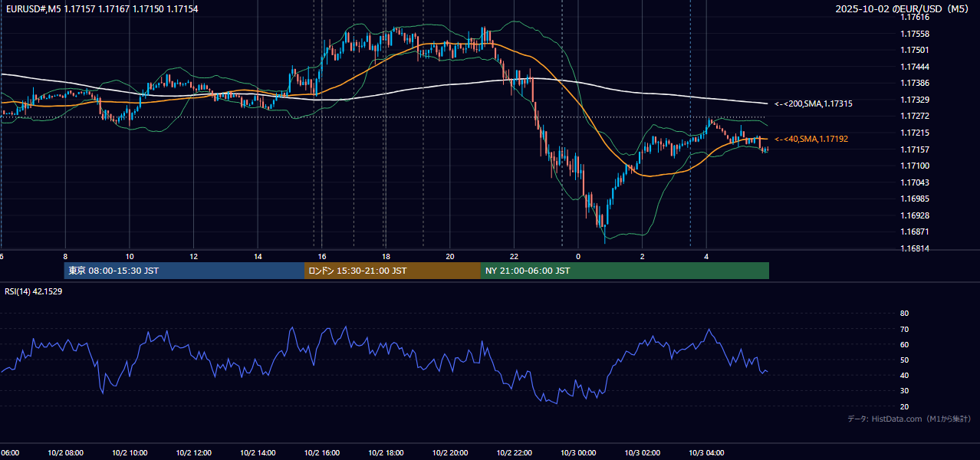Click hour tick 18 under the price chart
The height and width of the screenshot is (460, 980).
coord(386,257)
